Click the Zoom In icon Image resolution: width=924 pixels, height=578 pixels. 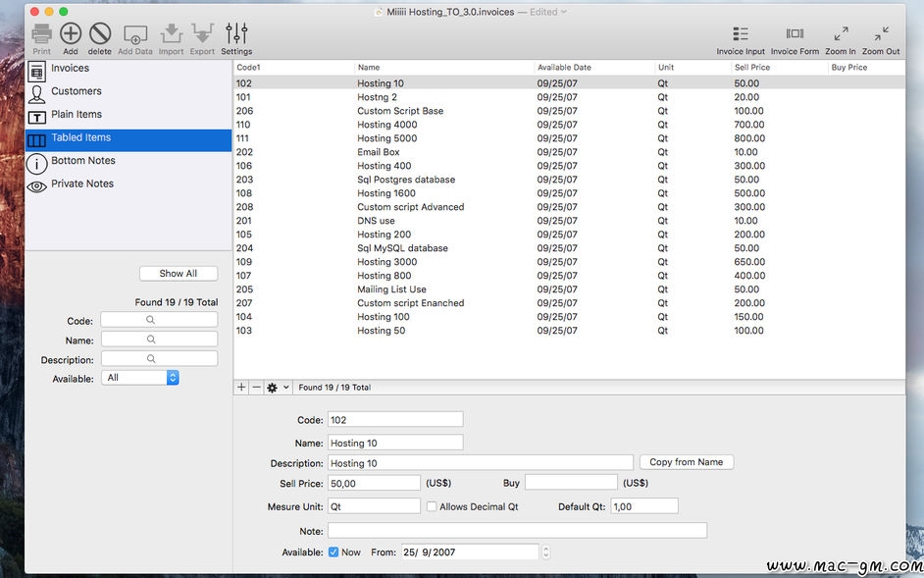840,35
